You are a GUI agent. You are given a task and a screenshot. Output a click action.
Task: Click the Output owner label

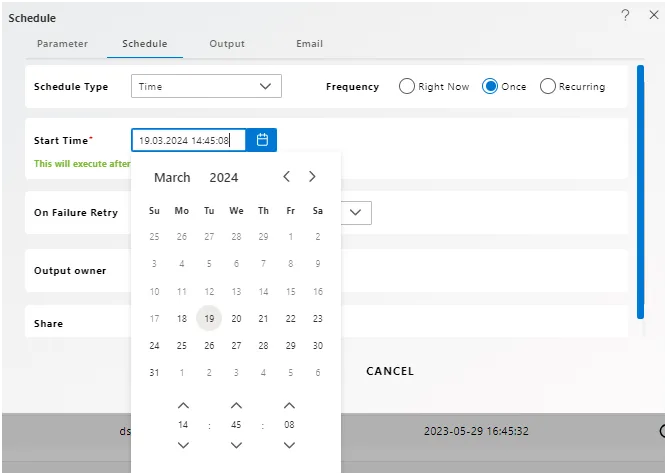(x=70, y=271)
